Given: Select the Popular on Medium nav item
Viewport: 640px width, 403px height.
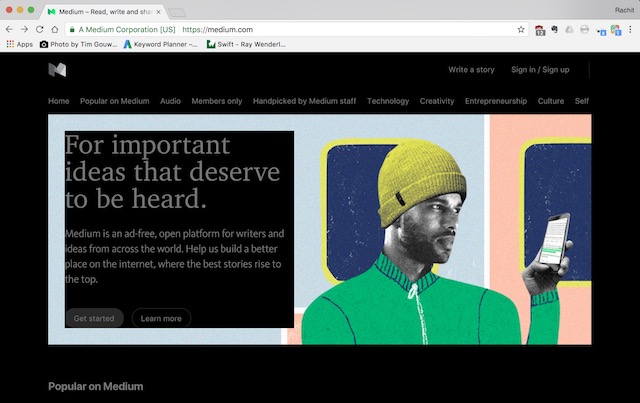Looking at the screenshot, I should 114,101.
